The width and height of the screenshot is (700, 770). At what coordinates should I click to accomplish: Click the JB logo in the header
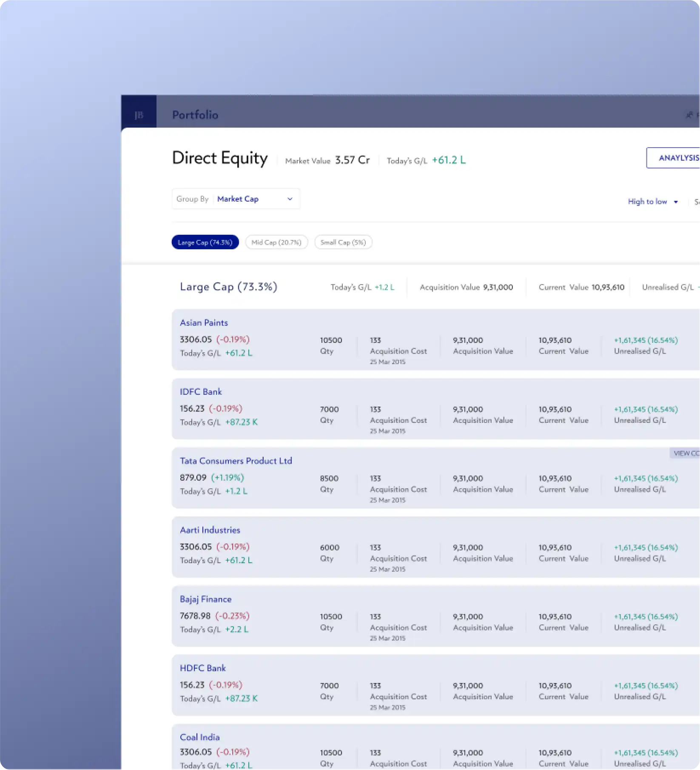pos(139,115)
